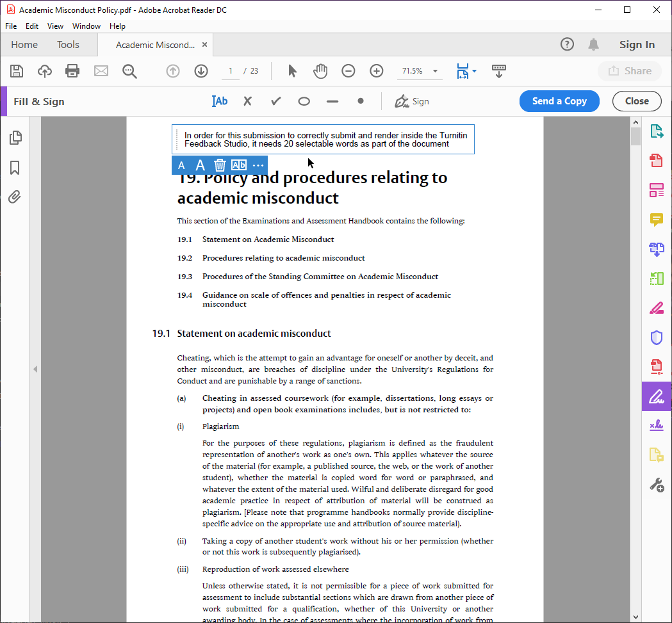Switch to the Home tab
This screenshot has width=672, height=623.
click(x=24, y=45)
